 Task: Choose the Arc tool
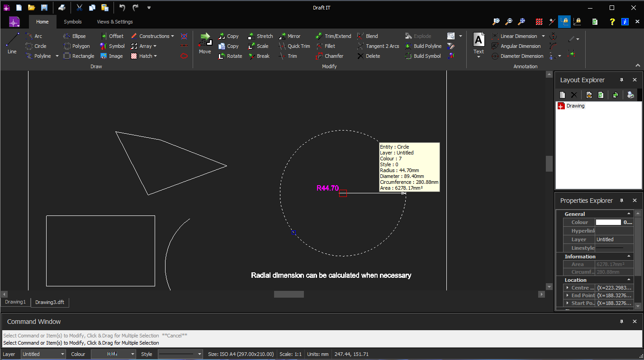click(34, 36)
